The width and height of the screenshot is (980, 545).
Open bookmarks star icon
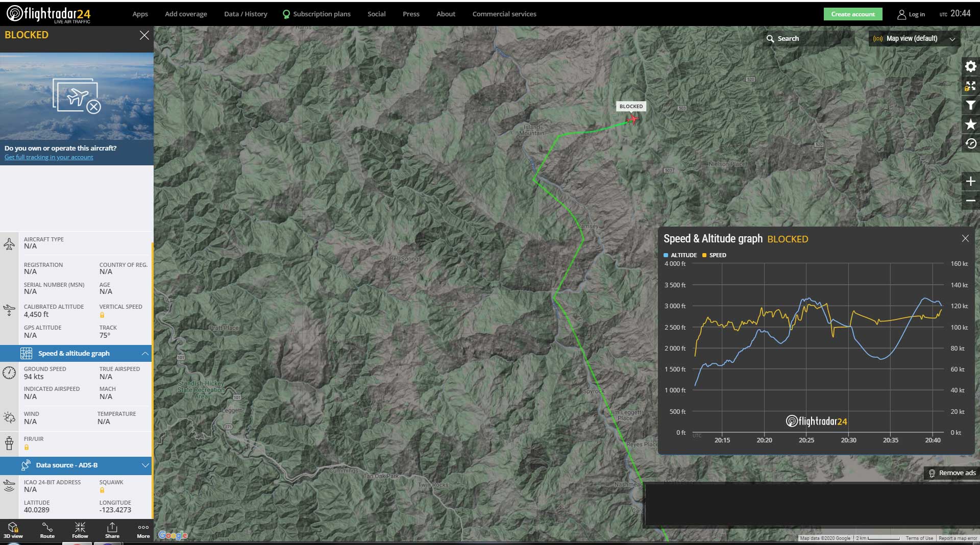coord(970,124)
